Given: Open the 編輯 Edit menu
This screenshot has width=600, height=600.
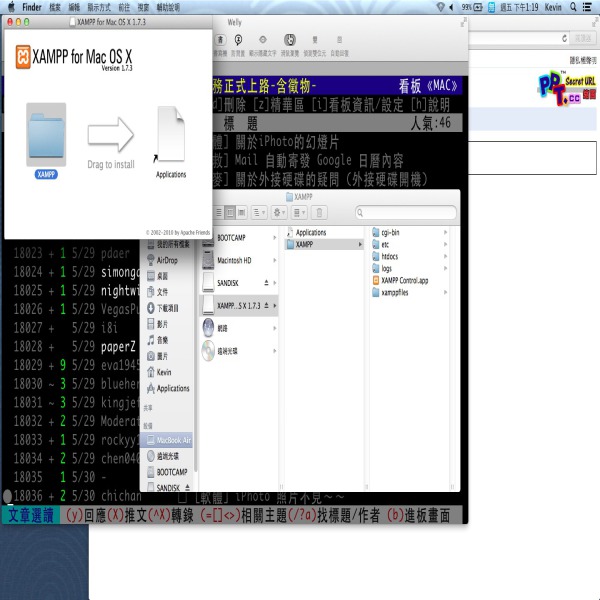Looking at the screenshot, I should click(x=74, y=7).
